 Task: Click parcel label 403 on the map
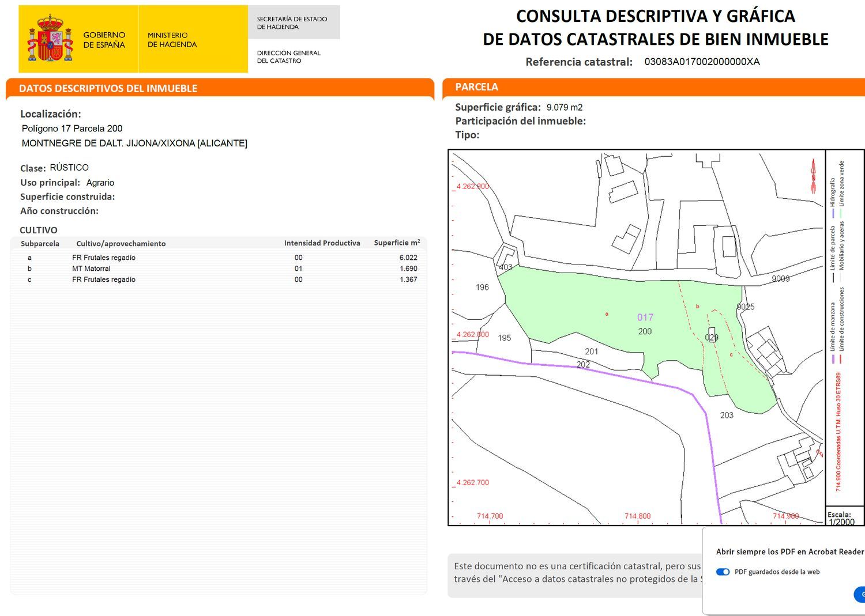coord(505,267)
